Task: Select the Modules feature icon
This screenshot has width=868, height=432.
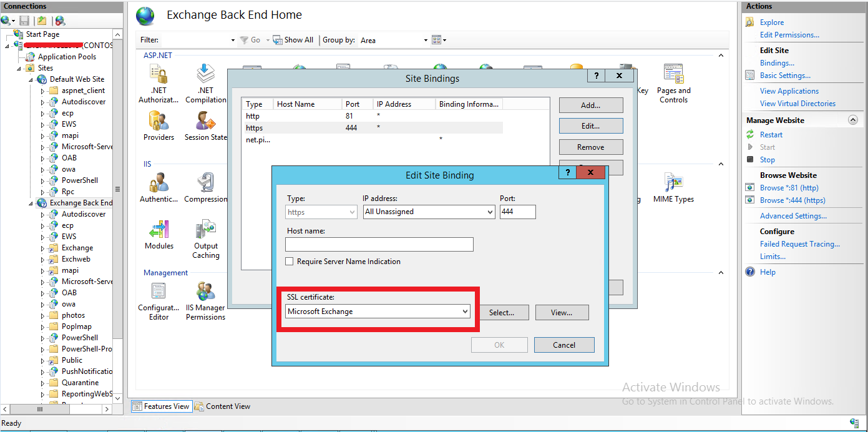Action: tap(158, 230)
